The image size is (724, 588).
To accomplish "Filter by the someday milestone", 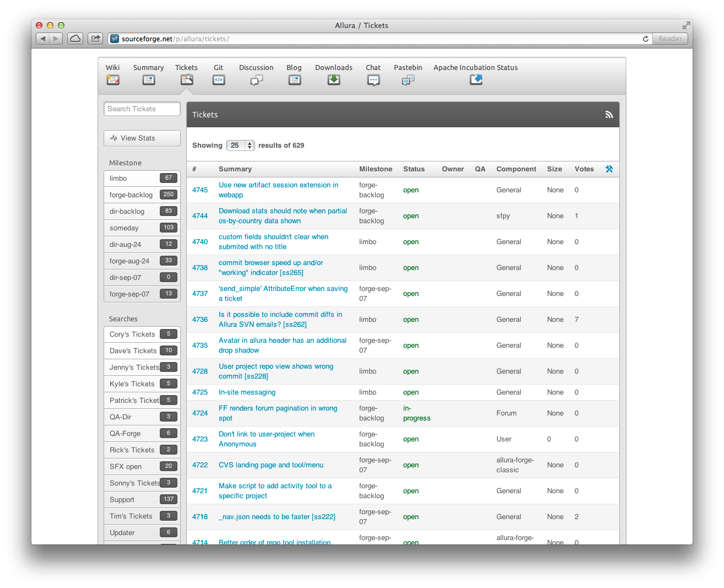I will tap(142, 228).
